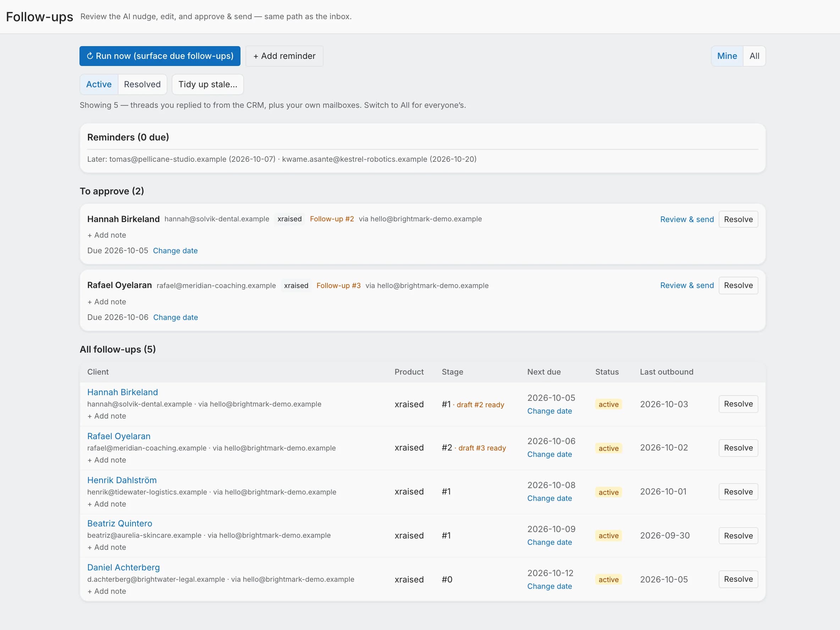Add note in Beatriz Quintero row

107,547
